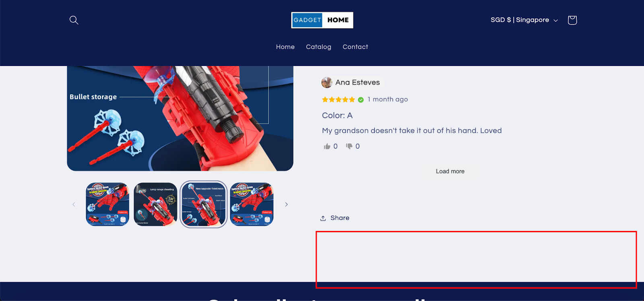Expand the SGD $ | Singapore currency selector
This screenshot has height=301, width=644.
pos(524,20)
